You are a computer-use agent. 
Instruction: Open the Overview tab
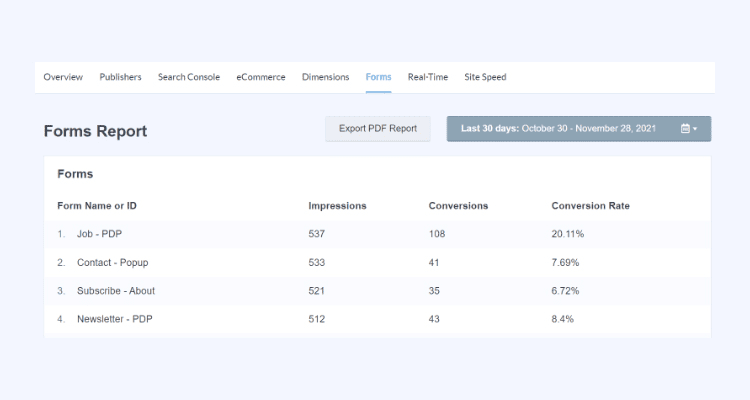click(x=63, y=77)
